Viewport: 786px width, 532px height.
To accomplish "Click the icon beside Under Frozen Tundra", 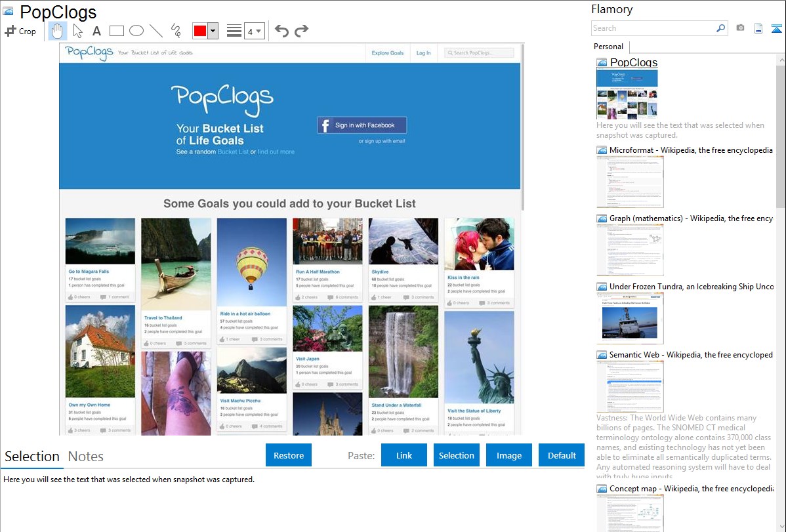I will 602,287.
